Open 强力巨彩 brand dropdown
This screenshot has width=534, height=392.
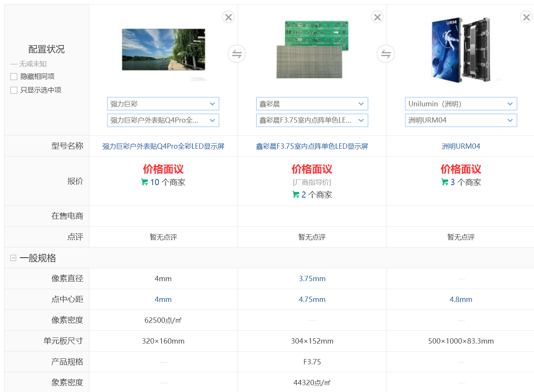(x=163, y=104)
